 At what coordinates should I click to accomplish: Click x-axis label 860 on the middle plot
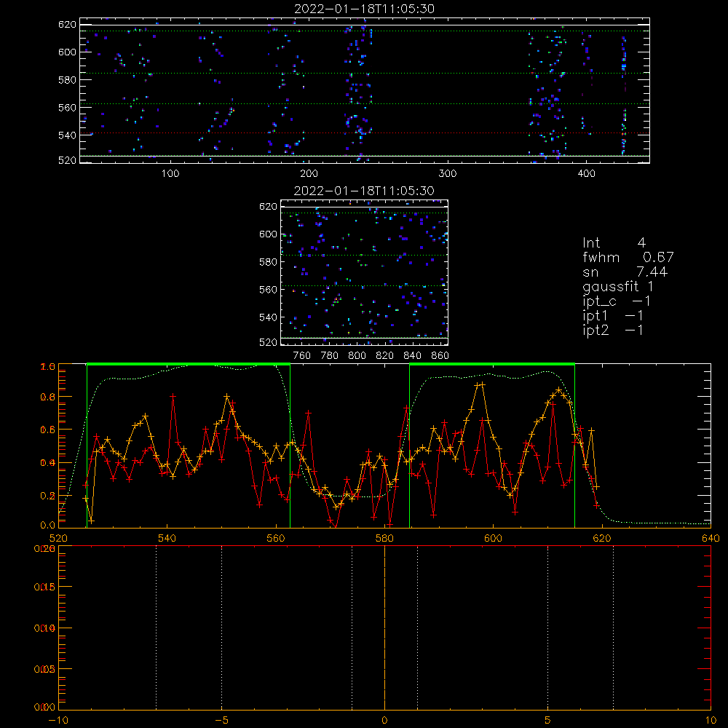click(x=440, y=356)
